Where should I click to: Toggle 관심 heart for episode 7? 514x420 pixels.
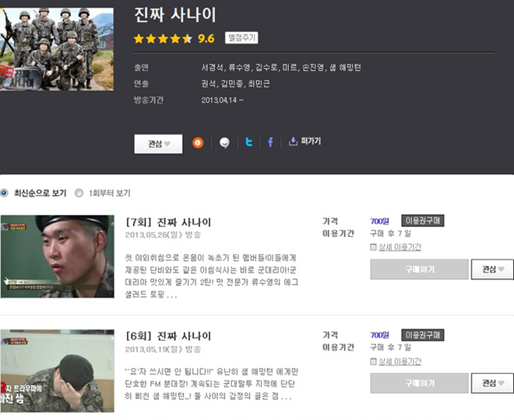492,269
